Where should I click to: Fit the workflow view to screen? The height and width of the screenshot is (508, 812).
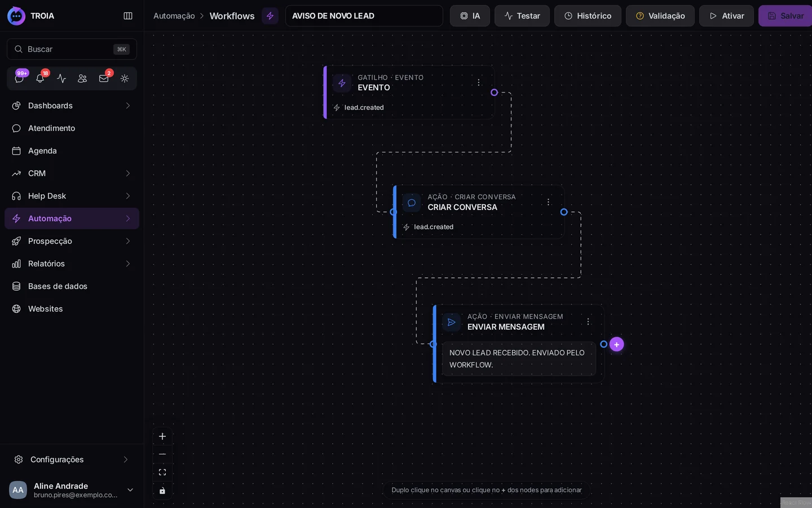tap(162, 472)
